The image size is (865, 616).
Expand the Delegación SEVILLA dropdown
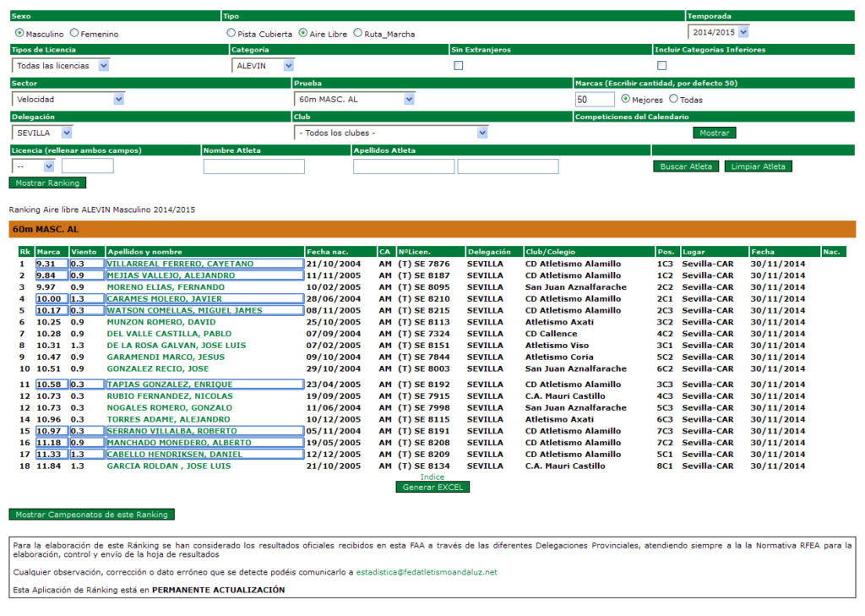click(x=42, y=133)
